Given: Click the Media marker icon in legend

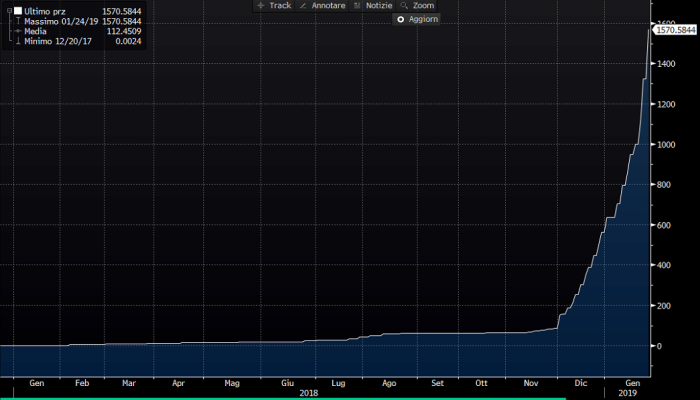Looking at the screenshot, I should [x=18, y=31].
